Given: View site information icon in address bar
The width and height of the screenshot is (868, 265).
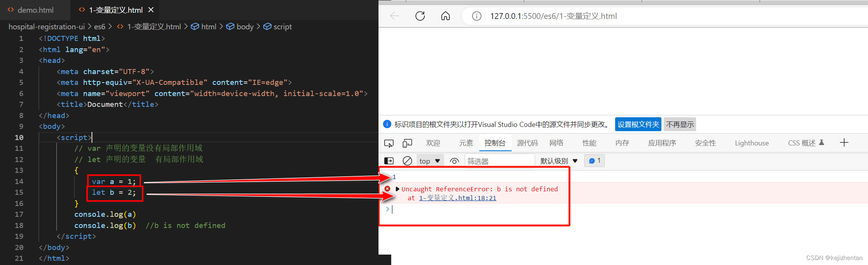Looking at the screenshot, I should coord(477,16).
